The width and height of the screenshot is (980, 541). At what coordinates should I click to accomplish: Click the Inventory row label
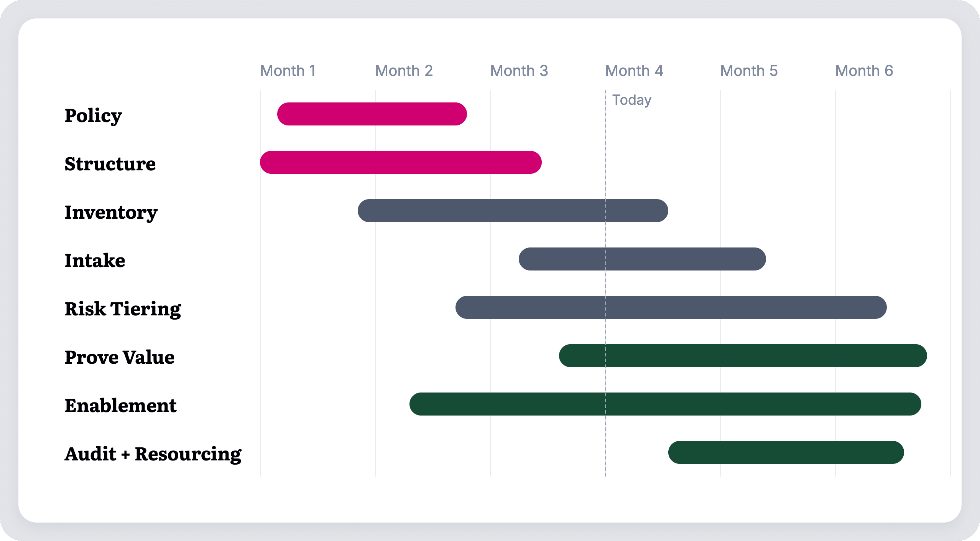click(x=111, y=213)
